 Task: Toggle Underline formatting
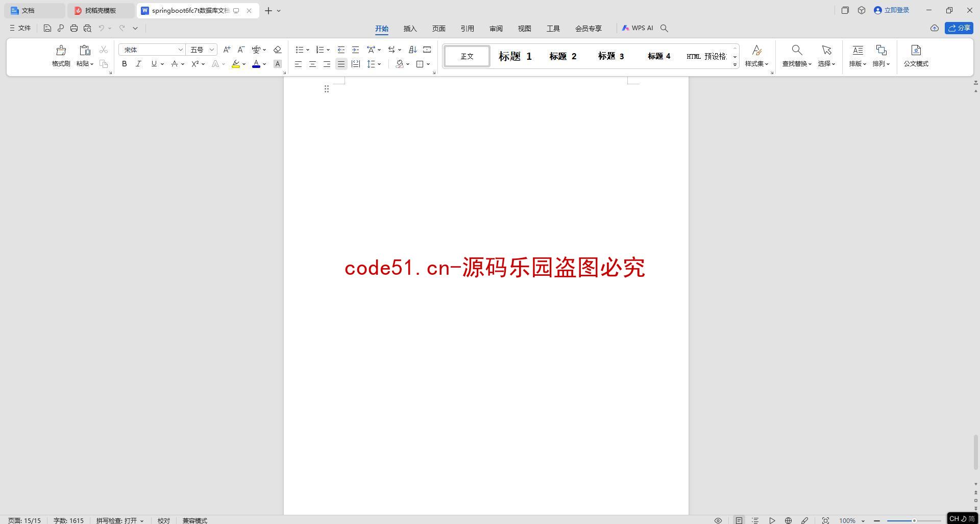154,64
